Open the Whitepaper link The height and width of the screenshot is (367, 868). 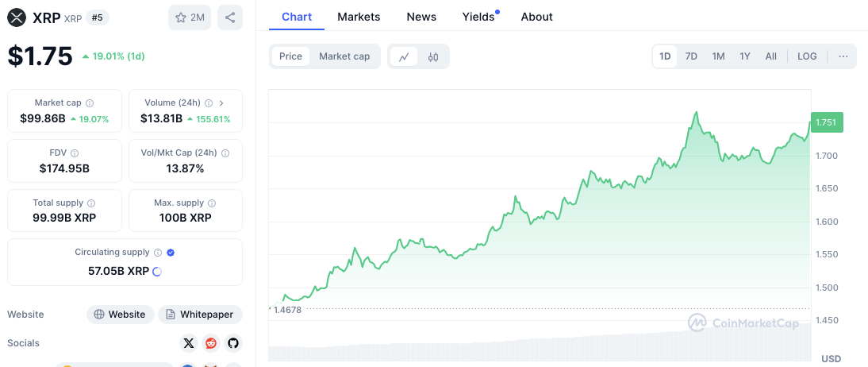(200, 315)
